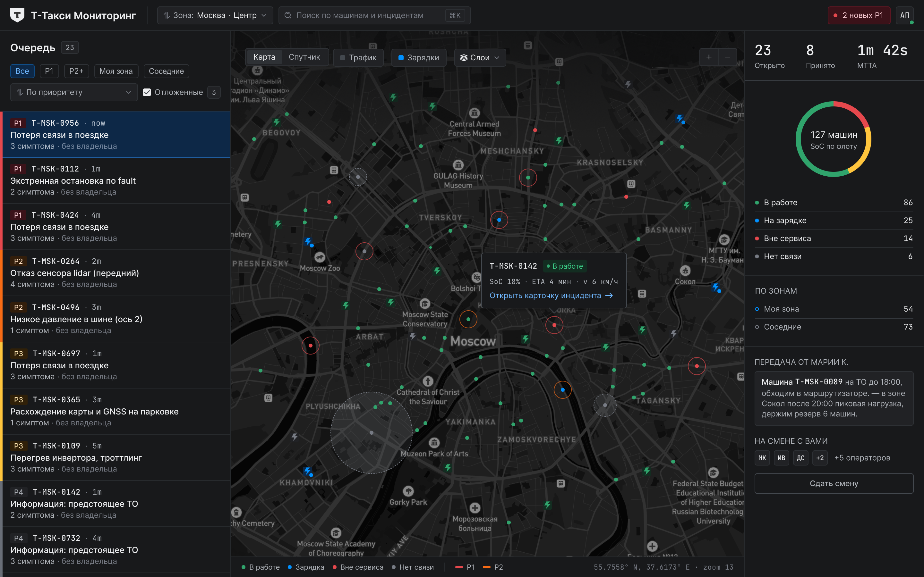
Task: Filter queue by Моя зона tab
Action: 116,71
